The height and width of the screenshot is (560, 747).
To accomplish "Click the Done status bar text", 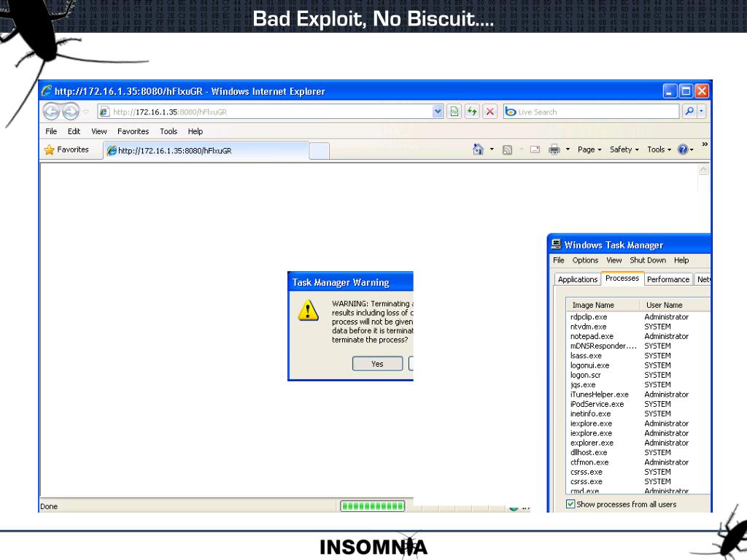I will [49, 506].
